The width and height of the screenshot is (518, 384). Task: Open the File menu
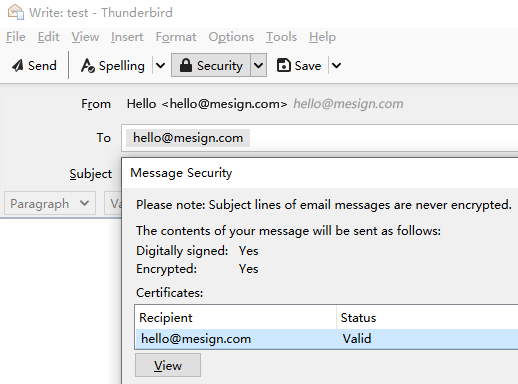(x=16, y=37)
